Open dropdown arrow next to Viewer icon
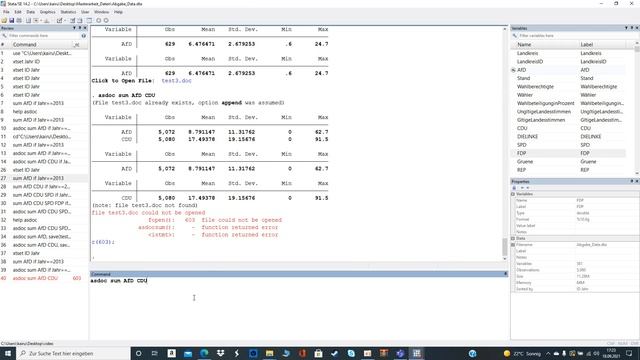Image resolution: width=640 pixels, height=360 pixels. pos(41,20)
